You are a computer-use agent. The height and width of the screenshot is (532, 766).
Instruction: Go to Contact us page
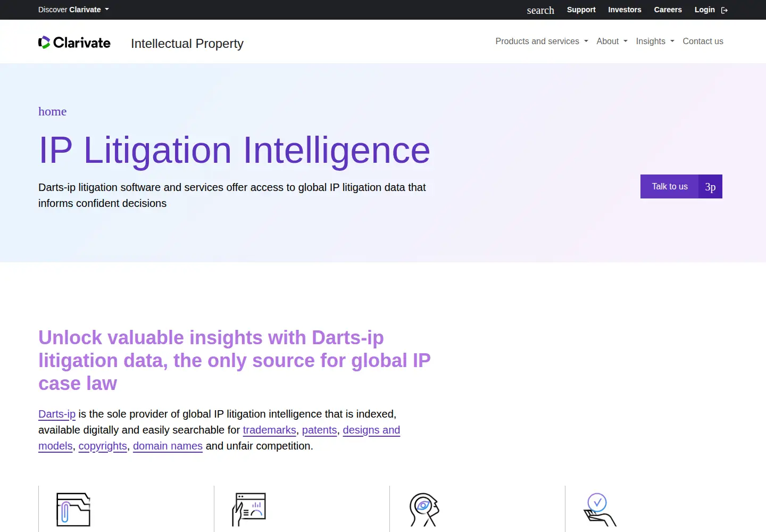coord(703,41)
